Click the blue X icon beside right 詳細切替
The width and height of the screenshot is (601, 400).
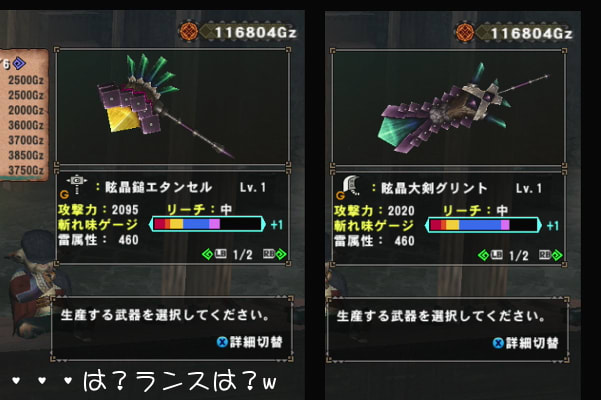[x=498, y=343]
